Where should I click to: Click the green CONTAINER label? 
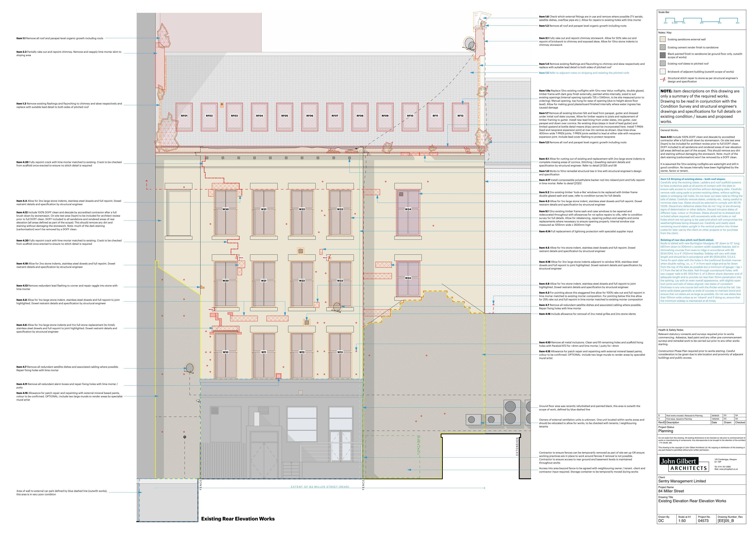click(418, 445)
